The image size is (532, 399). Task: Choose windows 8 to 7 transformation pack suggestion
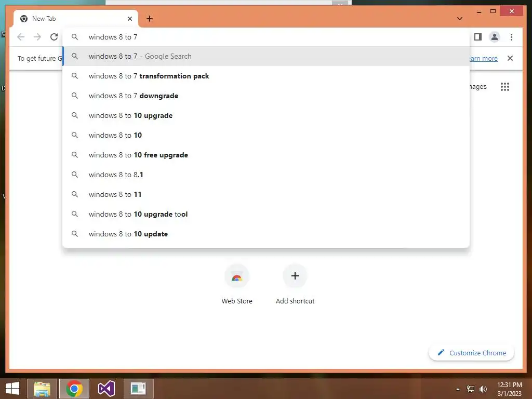267,76
